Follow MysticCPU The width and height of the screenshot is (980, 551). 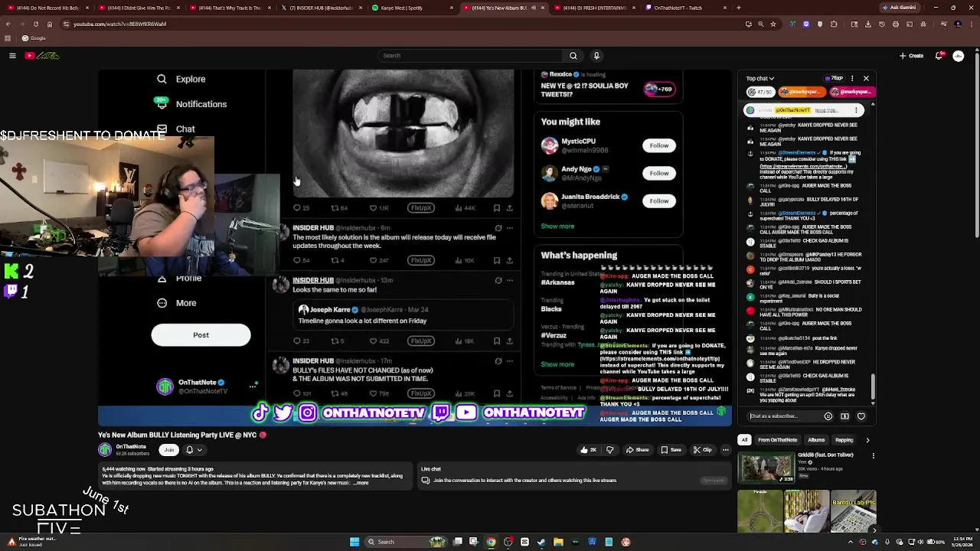659,145
